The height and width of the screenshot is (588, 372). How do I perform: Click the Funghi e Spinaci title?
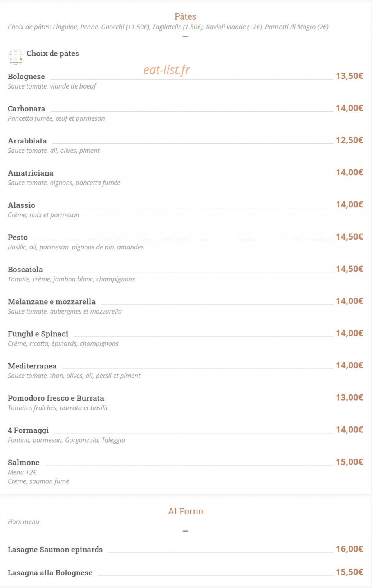coord(38,334)
